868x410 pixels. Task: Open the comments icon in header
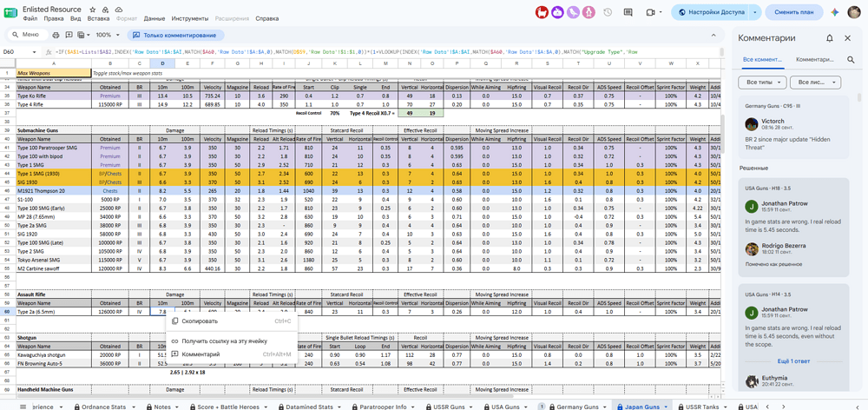pos(628,12)
